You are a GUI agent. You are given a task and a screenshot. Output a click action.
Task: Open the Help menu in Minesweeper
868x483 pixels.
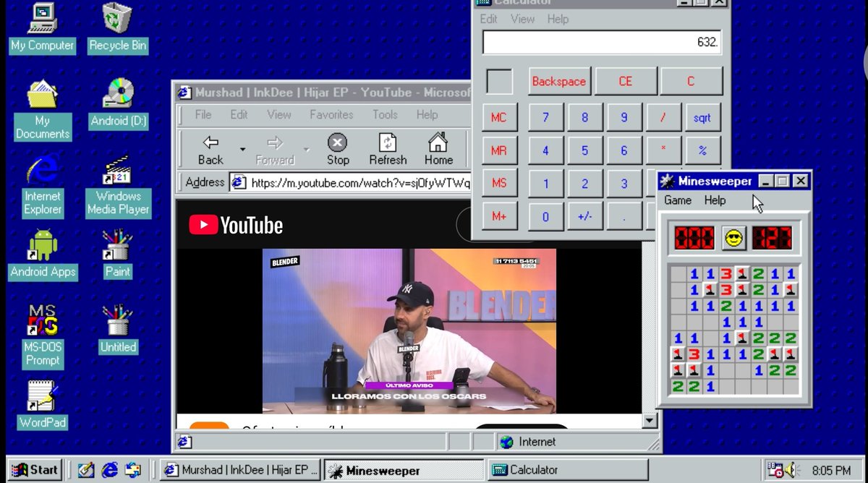point(715,200)
